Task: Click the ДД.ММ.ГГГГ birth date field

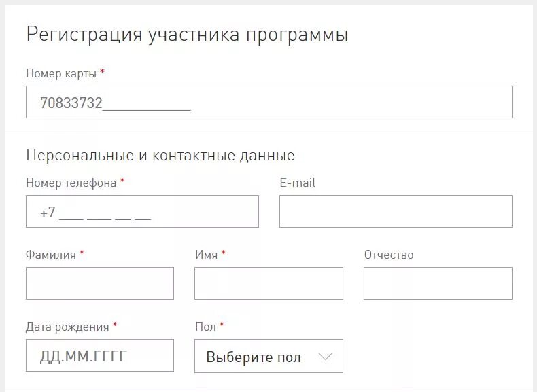Action: [x=100, y=356]
